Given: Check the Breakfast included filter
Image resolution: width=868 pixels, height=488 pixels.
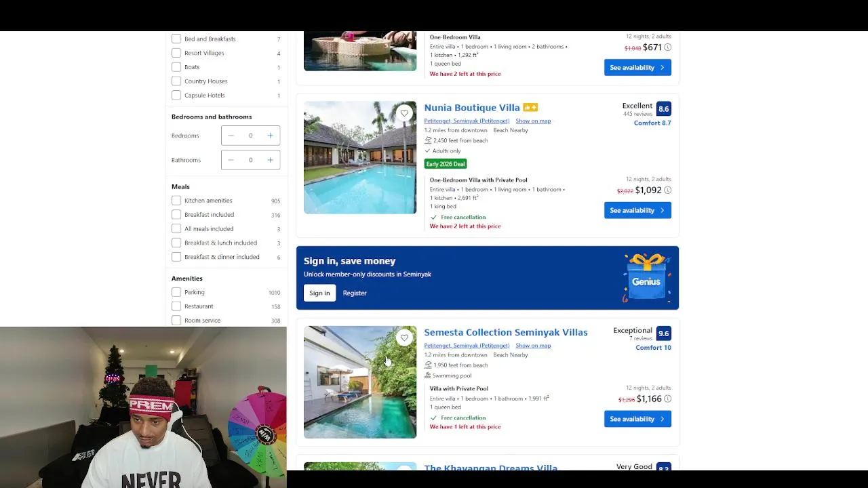Looking at the screenshot, I should tap(176, 215).
